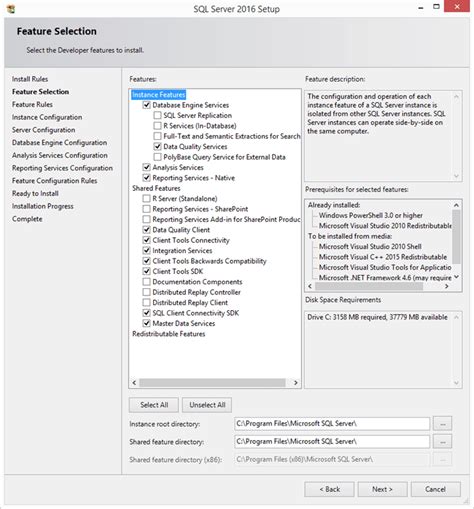Image resolution: width=474 pixels, height=509 pixels.
Task: Toggle Client Tools Backwards Compatibility checkbox
Action: 146,261
